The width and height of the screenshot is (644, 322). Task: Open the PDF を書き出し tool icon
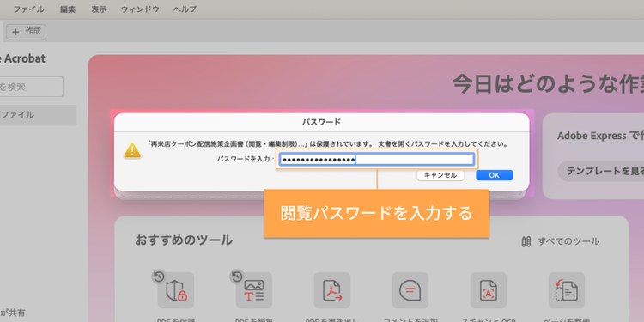tap(332, 290)
